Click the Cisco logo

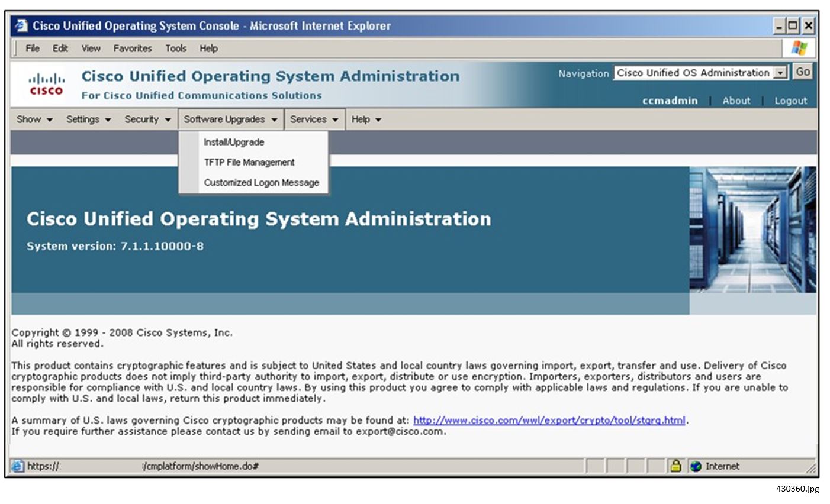click(47, 84)
